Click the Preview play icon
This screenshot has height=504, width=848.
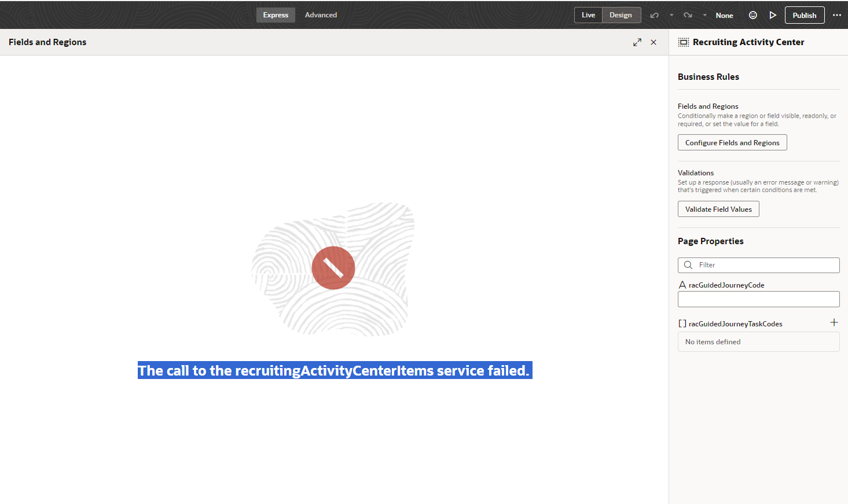click(773, 14)
